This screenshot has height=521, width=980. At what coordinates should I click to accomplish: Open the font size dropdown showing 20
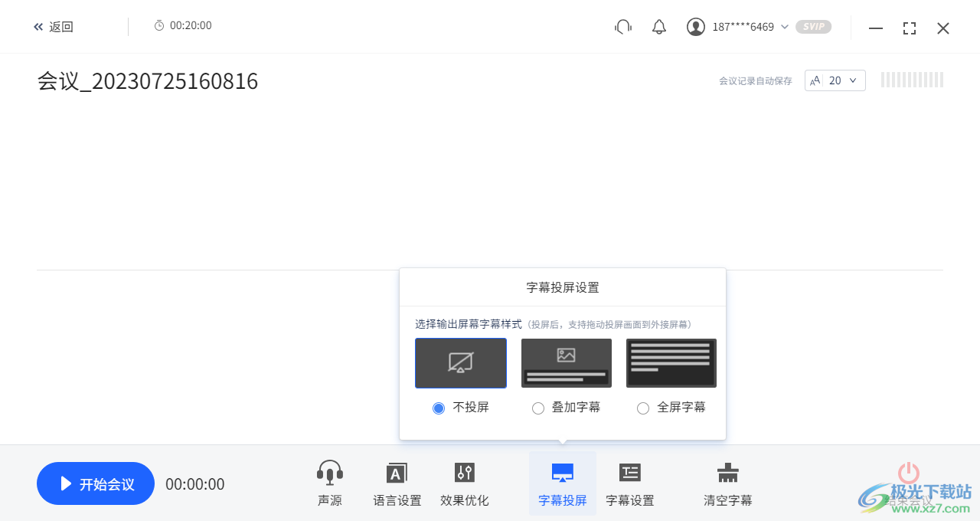[x=835, y=80]
